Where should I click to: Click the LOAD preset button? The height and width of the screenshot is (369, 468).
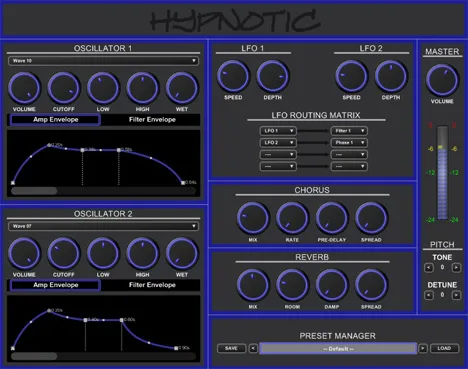click(x=444, y=348)
